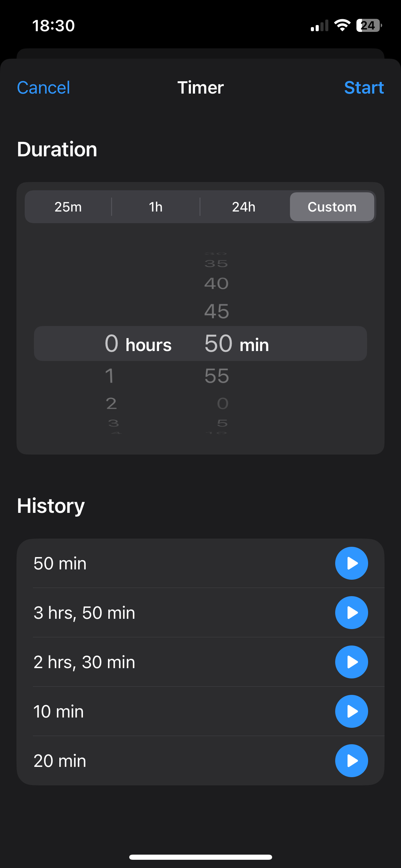Select the Custom duration segment
This screenshot has width=401, height=868.
click(x=332, y=207)
